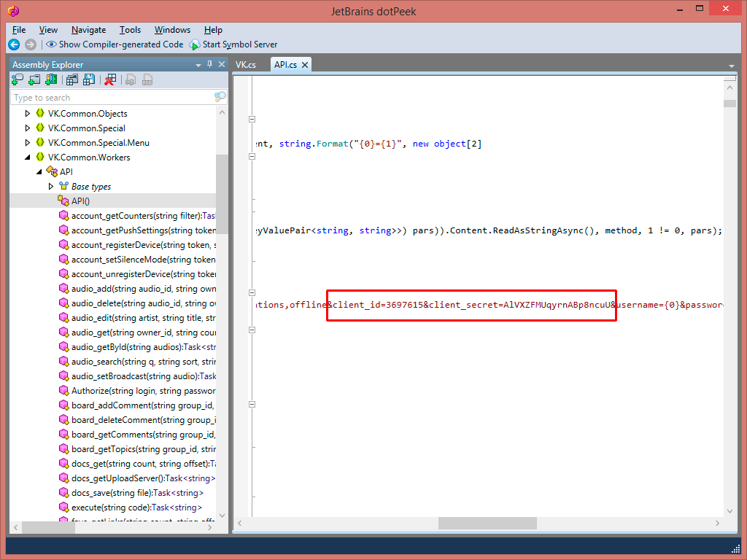This screenshot has width=747, height=560.
Task: Click the code editor horizontal scrollbar thumb
Action: click(x=487, y=523)
